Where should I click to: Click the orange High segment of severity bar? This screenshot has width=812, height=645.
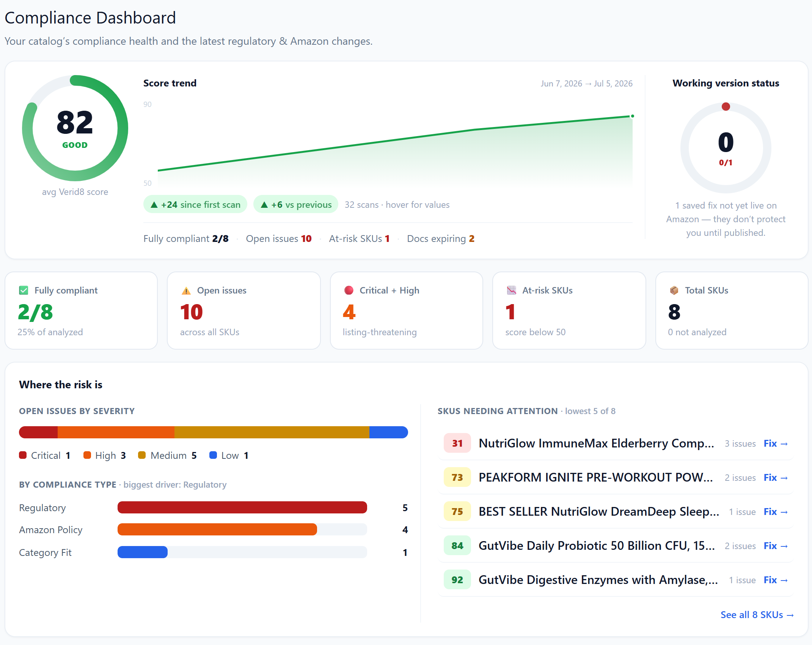point(116,432)
